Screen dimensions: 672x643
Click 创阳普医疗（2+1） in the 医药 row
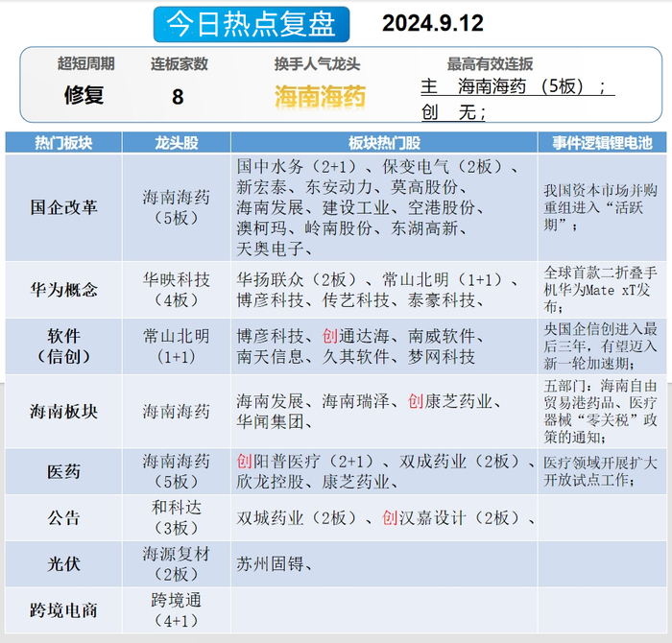(x=304, y=462)
